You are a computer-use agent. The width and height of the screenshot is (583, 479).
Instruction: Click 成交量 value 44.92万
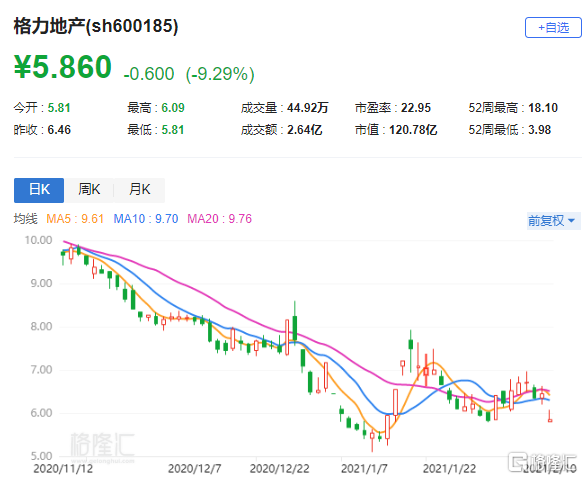pos(307,108)
